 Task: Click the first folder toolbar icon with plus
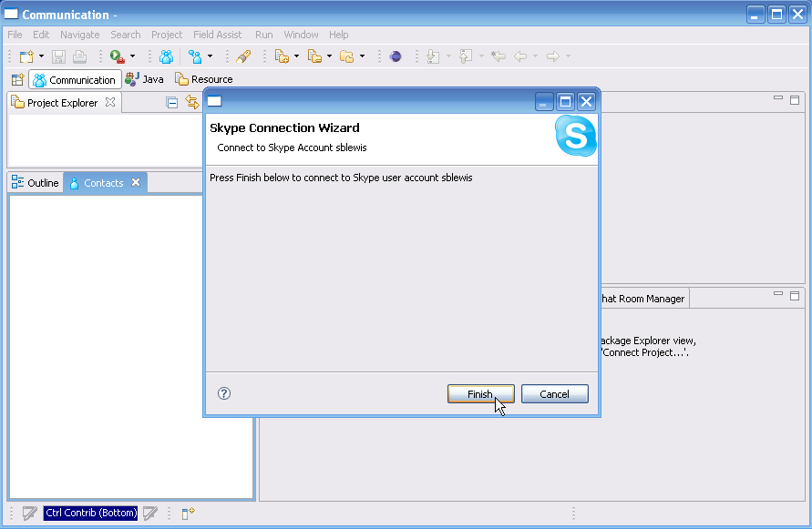point(282,56)
